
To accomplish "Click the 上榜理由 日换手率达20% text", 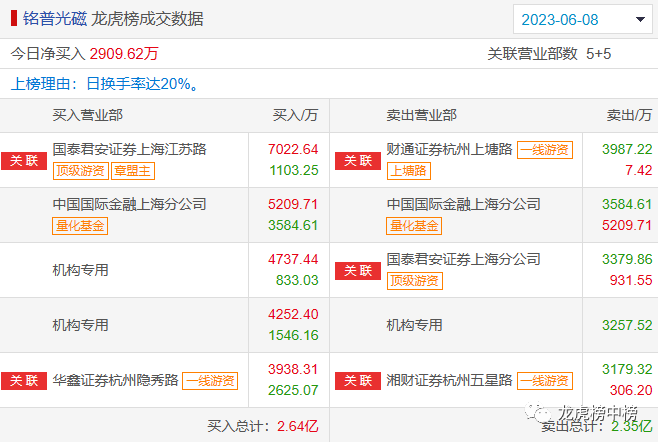I will point(104,84).
